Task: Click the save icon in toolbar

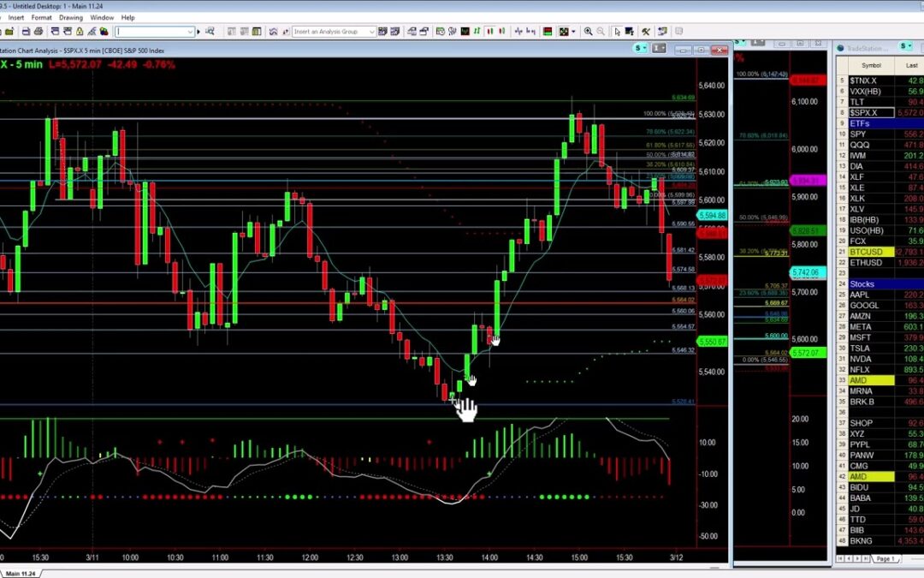Action: (x=26, y=32)
